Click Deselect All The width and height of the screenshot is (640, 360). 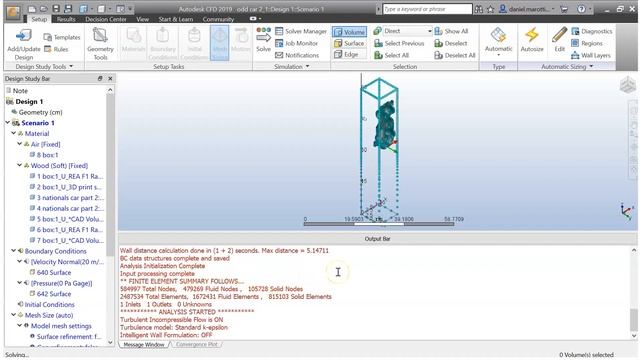point(455,55)
